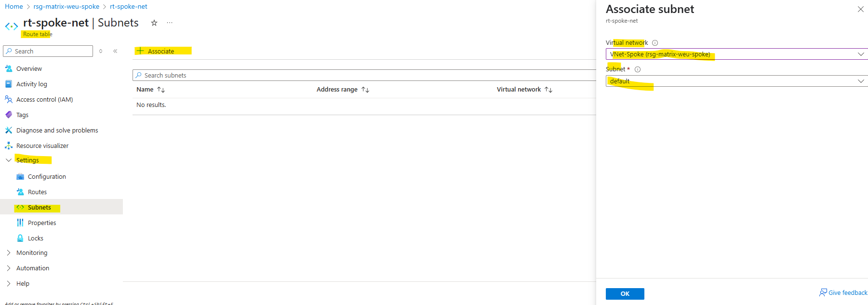This screenshot has width=868, height=305.
Task: Open the Virtual network dropdown
Action: click(x=737, y=54)
